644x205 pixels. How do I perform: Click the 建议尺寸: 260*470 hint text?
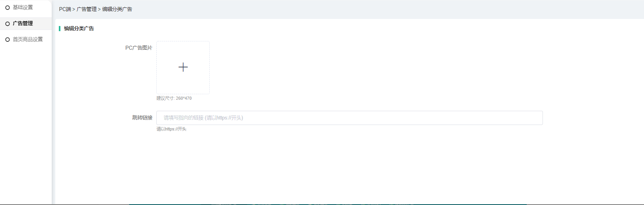[x=174, y=98]
